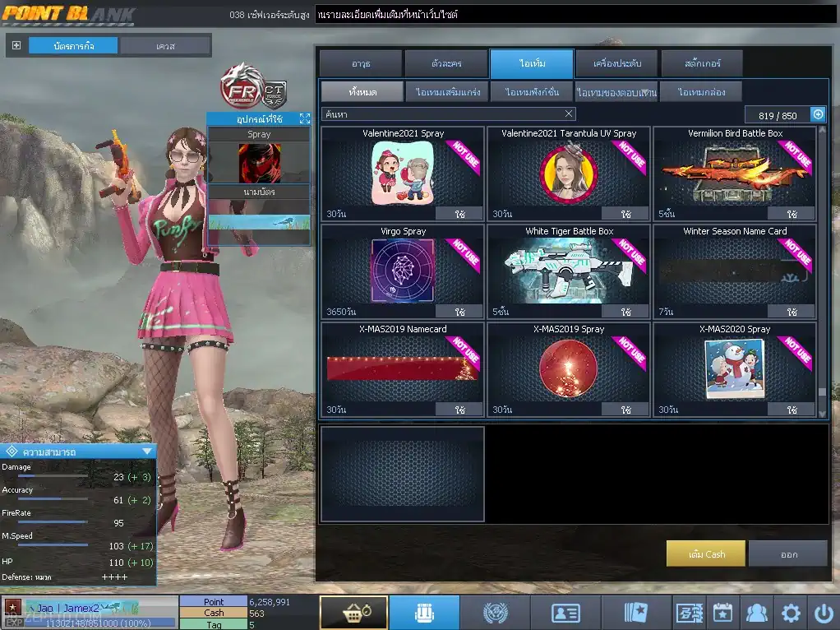Image resolution: width=840 pixels, height=630 pixels.
Task: Expand the equipment in use panel
Action: [304, 118]
